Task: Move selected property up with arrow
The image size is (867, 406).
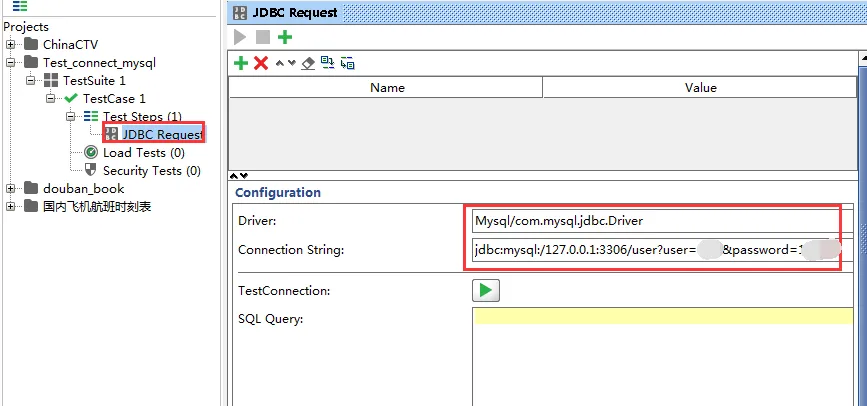Action: (x=279, y=63)
